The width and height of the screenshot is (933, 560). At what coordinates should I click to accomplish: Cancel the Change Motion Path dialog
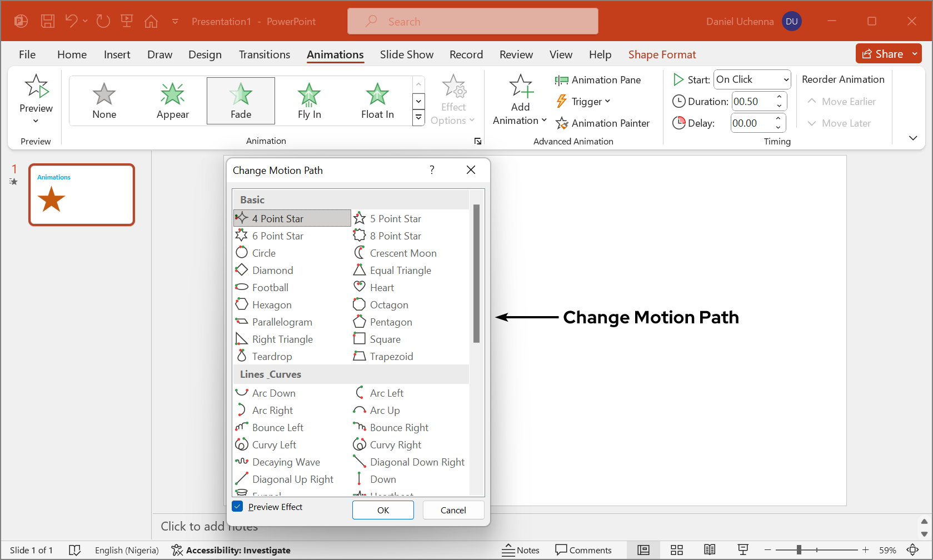[453, 510]
